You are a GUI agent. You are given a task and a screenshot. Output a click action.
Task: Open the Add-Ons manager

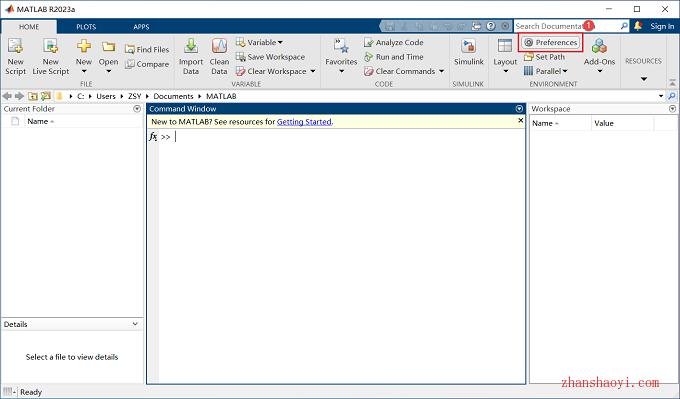pyautogui.click(x=599, y=56)
